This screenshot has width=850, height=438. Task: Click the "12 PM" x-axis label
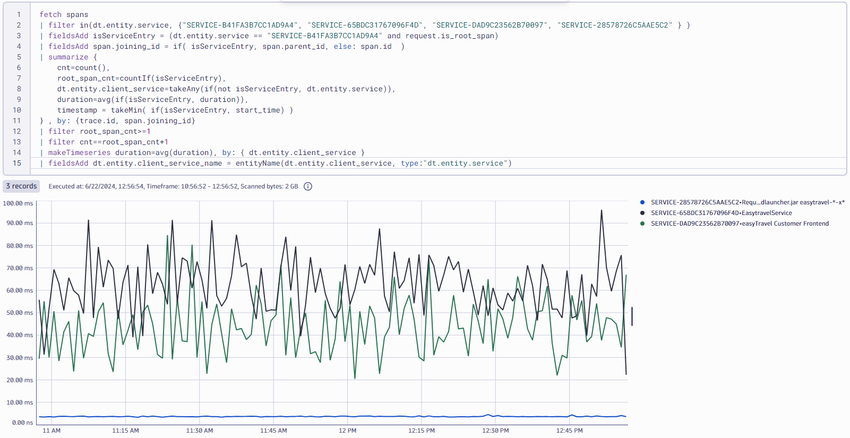[347, 430]
